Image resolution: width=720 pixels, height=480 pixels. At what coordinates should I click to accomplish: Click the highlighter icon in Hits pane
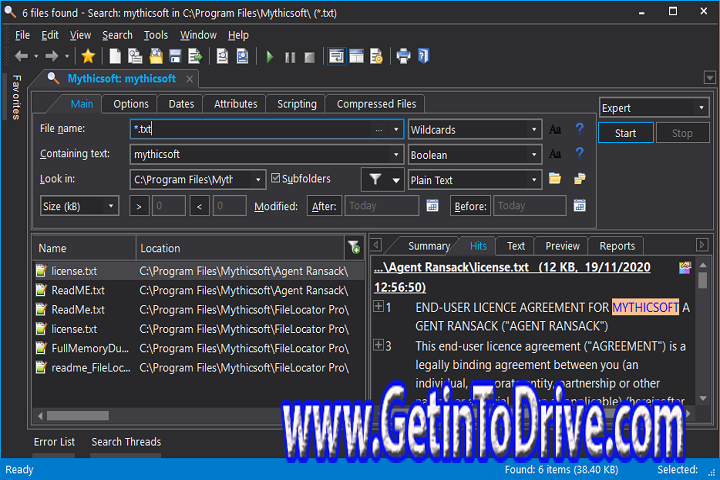(x=685, y=267)
